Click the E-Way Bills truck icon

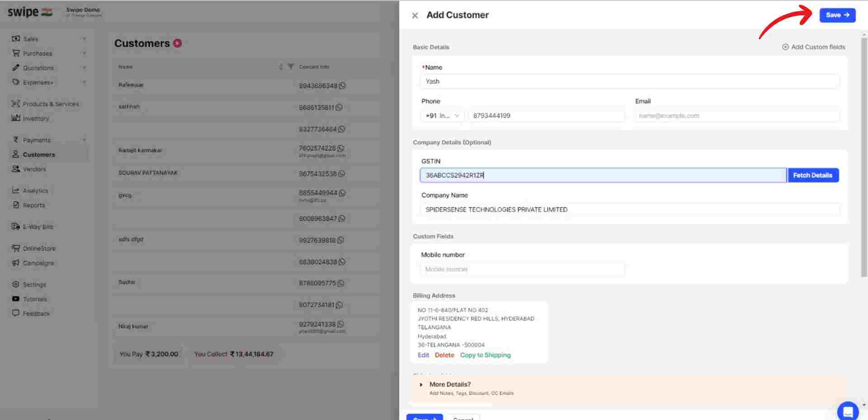coord(16,226)
